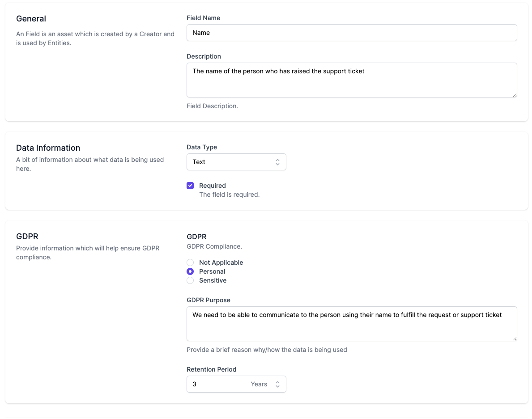Image resolution: width=532 pixels, height=419 pixels.
Task: Click the "Field Name" label
Action: pos(203,18)
